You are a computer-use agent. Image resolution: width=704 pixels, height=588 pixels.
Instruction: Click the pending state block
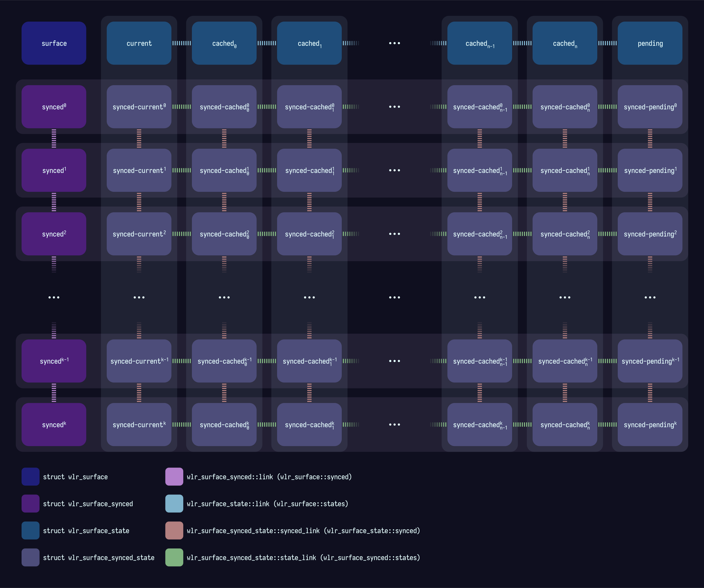[650, 43]
